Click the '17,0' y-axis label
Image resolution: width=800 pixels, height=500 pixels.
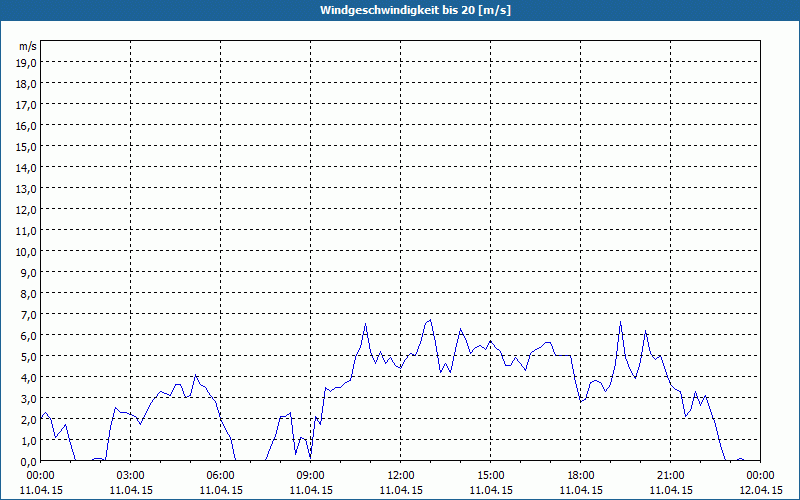pyautogui.click(x=26, y=105)
